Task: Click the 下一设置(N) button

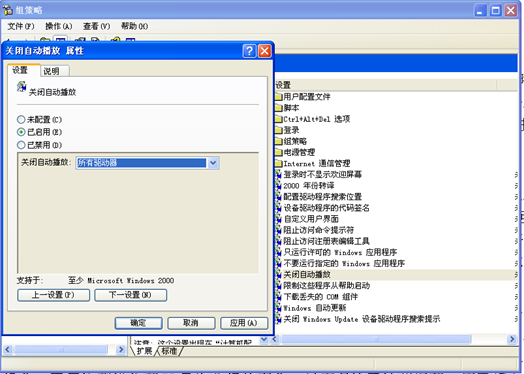Action: point(130,295)
